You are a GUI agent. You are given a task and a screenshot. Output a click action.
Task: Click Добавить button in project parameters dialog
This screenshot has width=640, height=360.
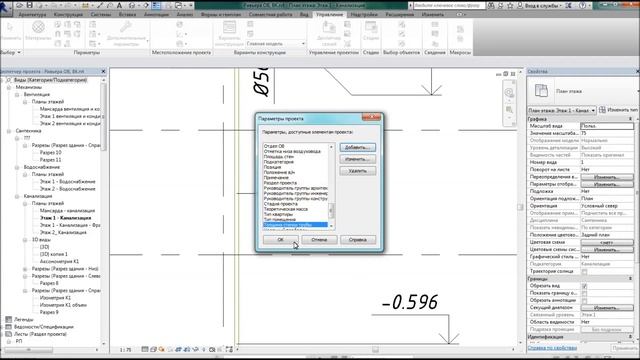(358, 147)
